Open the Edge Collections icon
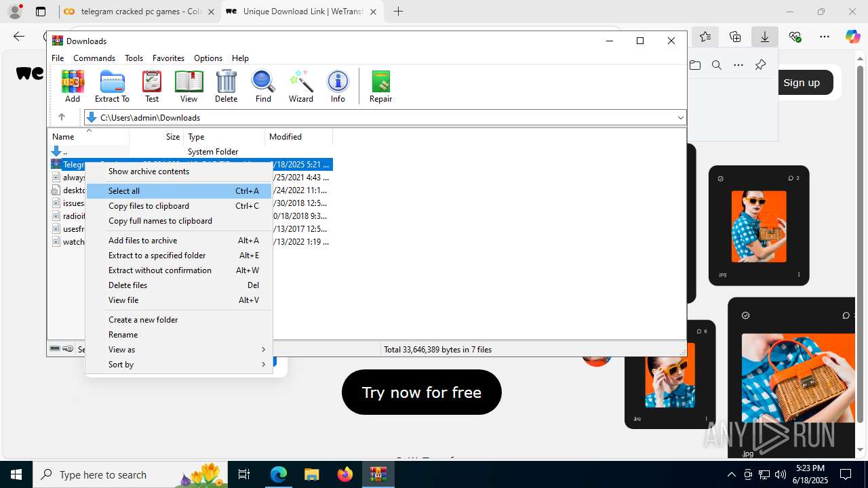The image size is (868, 488). pyautogui.click(x=735, y=37)
